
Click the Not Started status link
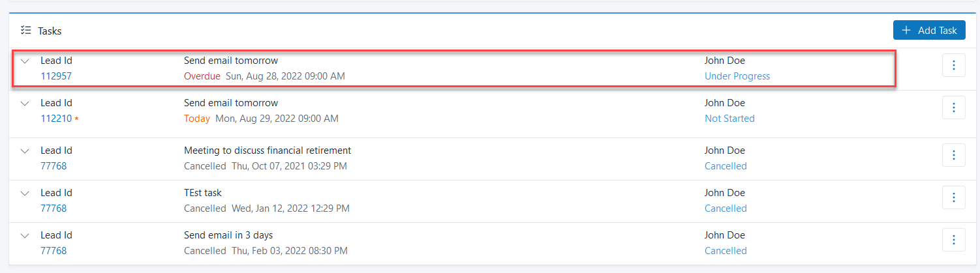[729, 119]
